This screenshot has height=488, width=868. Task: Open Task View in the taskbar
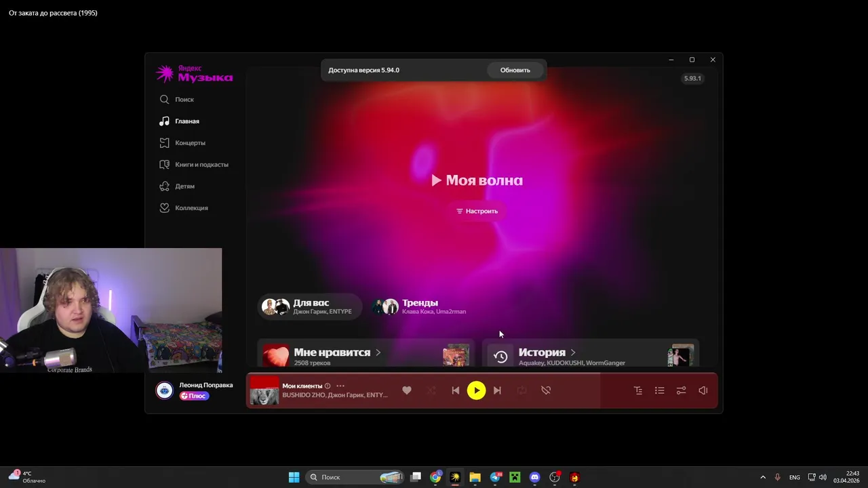click(416, 477)
